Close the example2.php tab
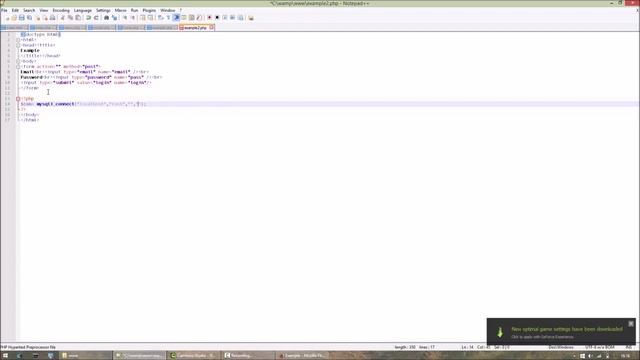Image resolution: width=640 pixels, height=360 pixels. [212, 28]
